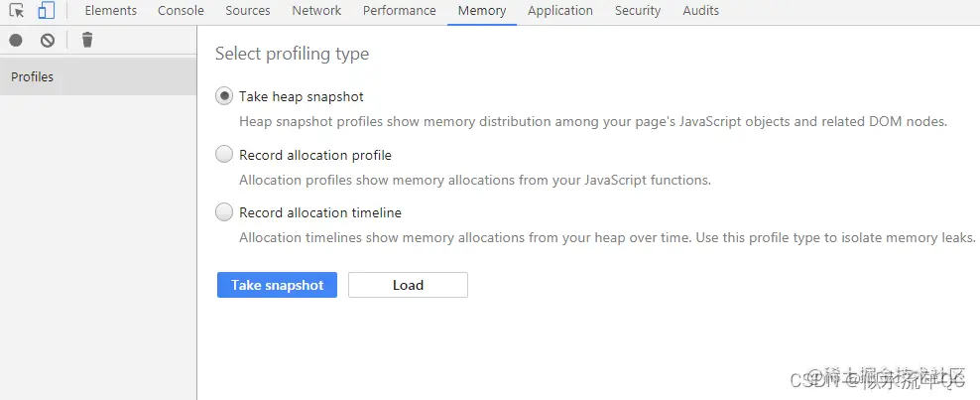980x400 pixels.
Task: Open the Network tab
Action: 316,11
